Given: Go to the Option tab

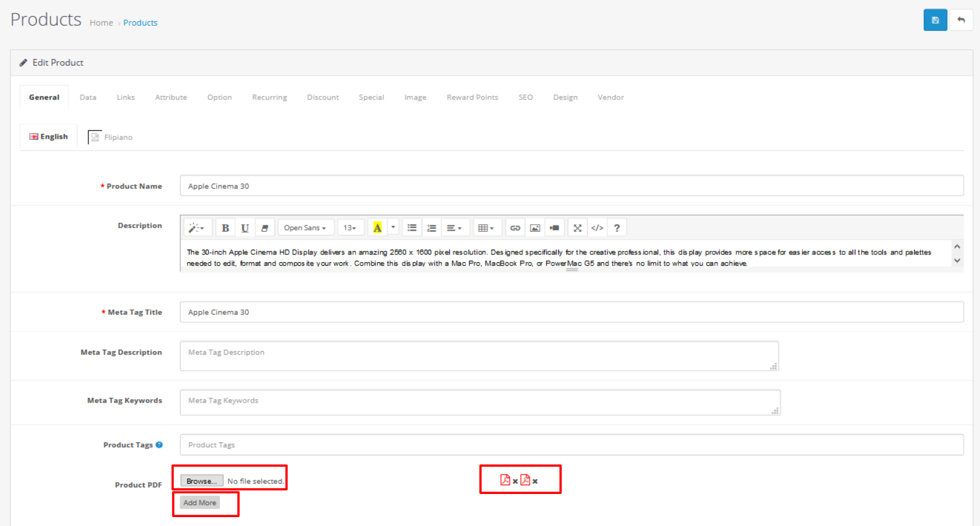Looking at the screenshot, I should [x=219, y=97].
